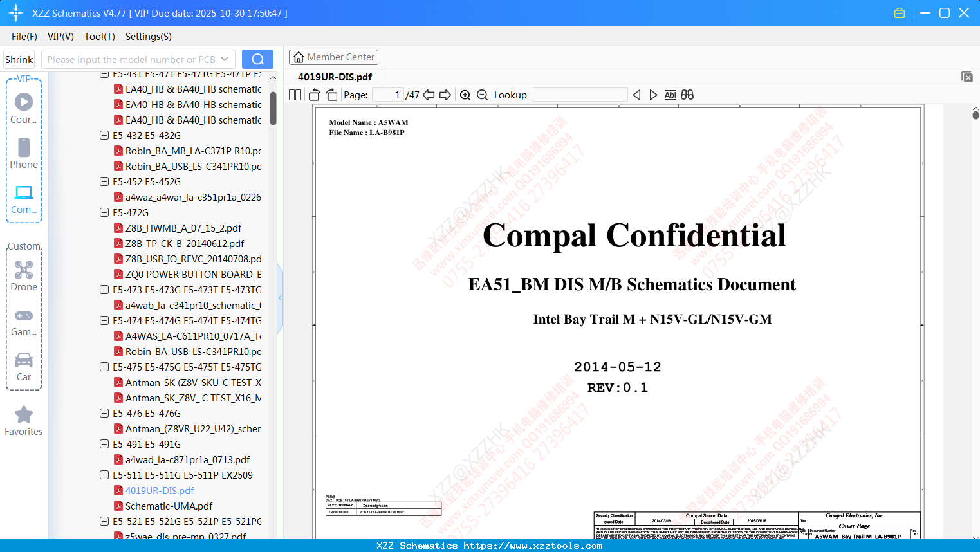Open Z8B_USB_IO_REVC_20140708 file

pyautogui.click(x=193, y=259)
